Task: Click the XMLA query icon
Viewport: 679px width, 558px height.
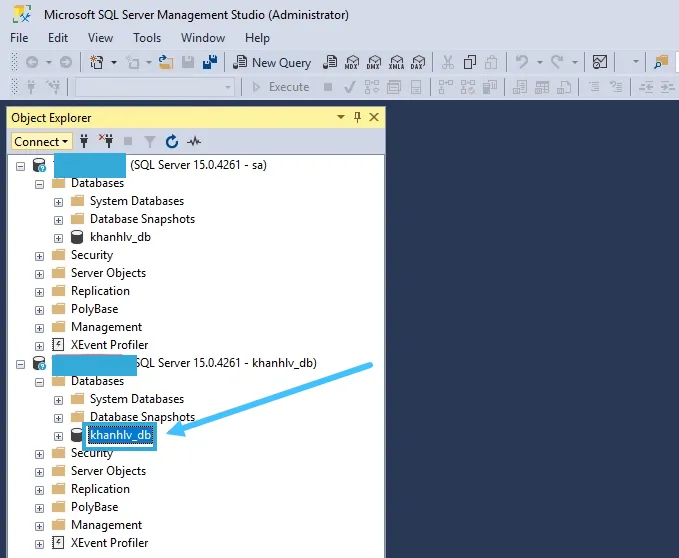Action: [x=396, y=63]
